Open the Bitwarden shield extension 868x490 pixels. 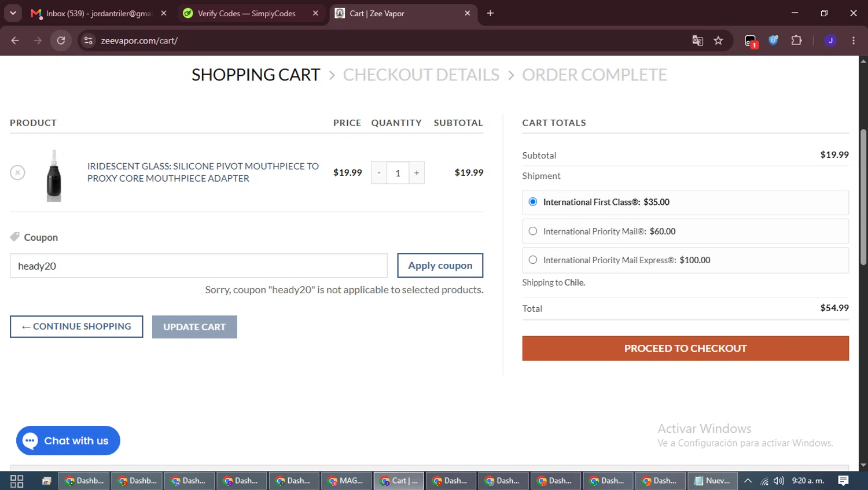click(773, 40)
